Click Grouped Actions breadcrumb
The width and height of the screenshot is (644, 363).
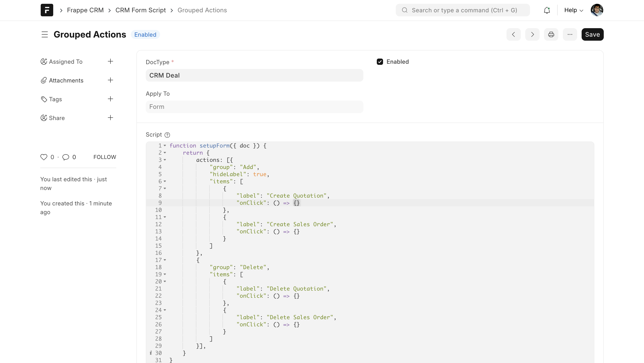point(202,10)
